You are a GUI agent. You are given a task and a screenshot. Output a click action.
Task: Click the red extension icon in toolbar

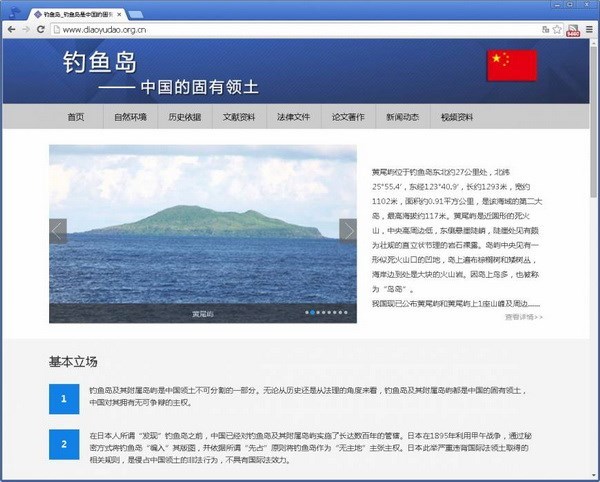pos(573,30)
